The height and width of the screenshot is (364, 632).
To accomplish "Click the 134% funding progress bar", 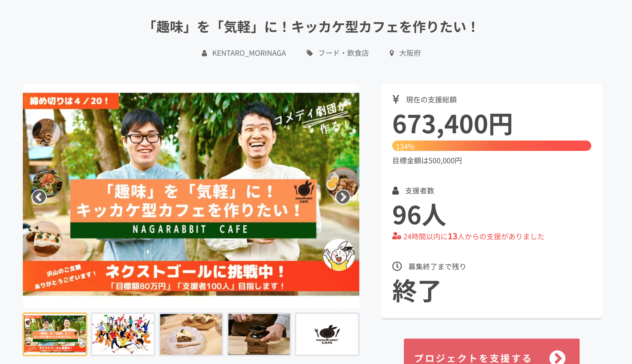I will (x=491, y=146).
